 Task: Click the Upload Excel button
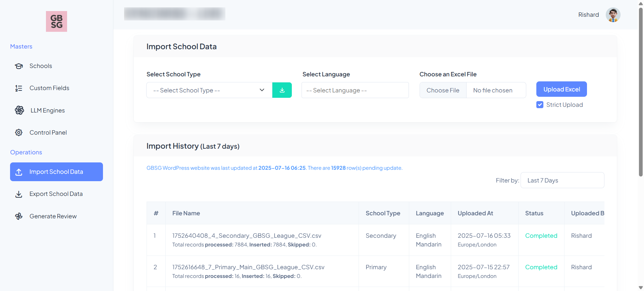[x=561, y=89]
